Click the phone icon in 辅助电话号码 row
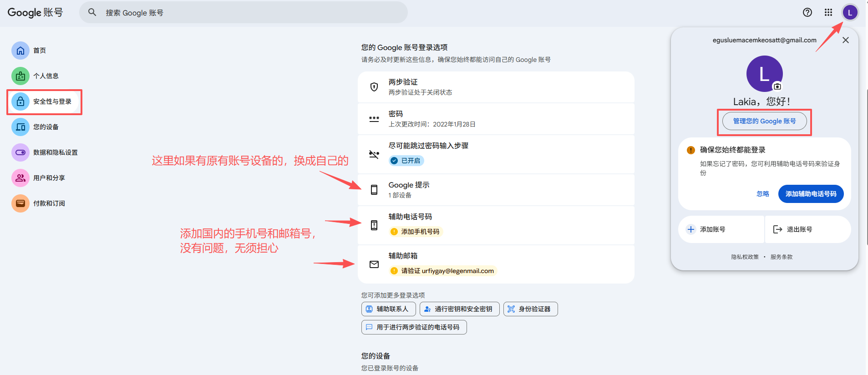The width and height of the screenshot is (868, 375). [x=374, y=225]
